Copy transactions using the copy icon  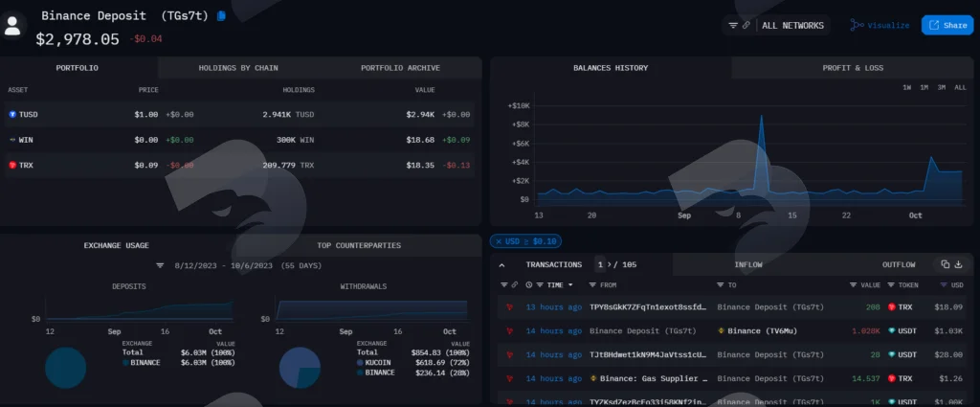pyautogui.click(x=945, y=264)
